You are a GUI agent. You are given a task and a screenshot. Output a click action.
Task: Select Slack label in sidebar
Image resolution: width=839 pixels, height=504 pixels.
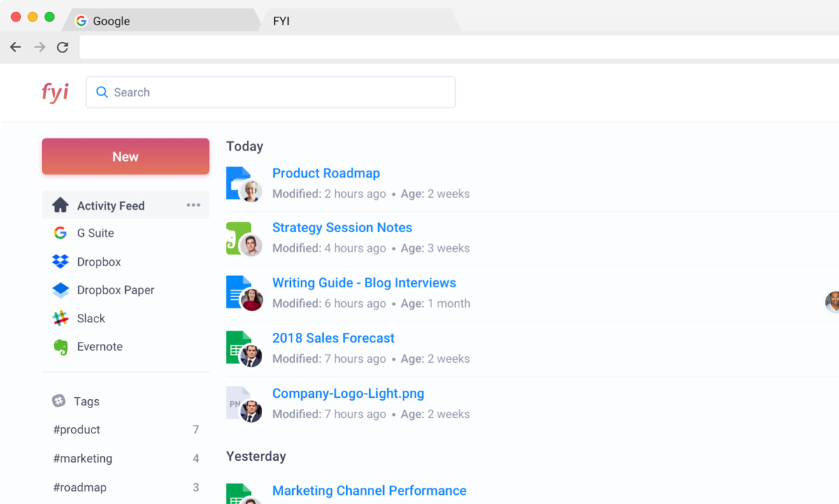tap(91, 318)
